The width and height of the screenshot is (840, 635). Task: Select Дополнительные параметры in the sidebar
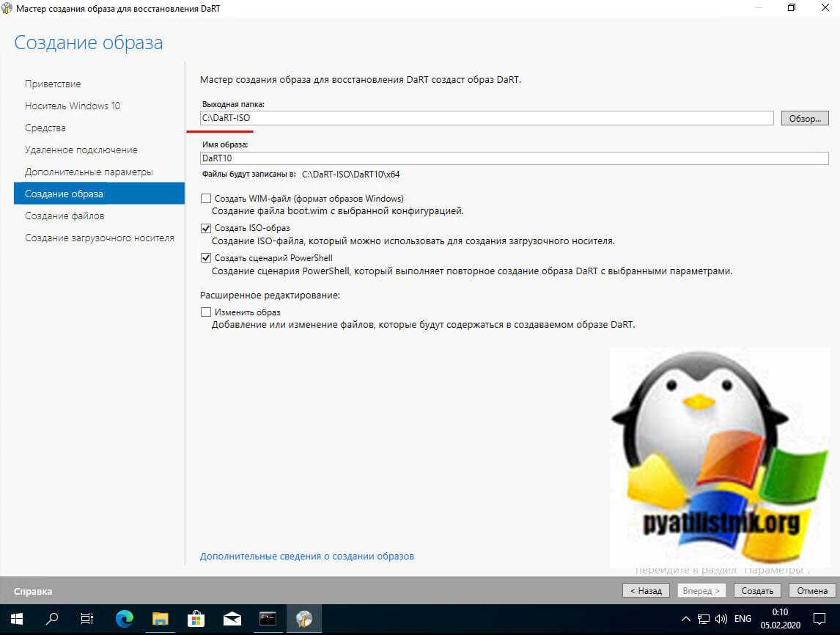[89, 172]
